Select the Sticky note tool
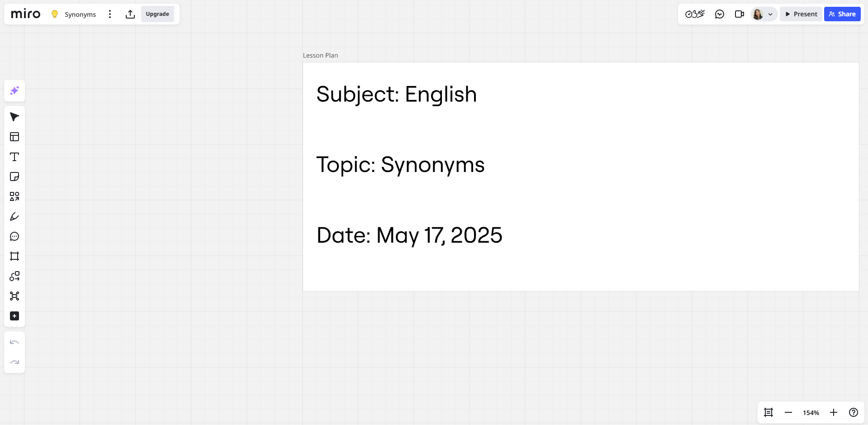The image size is (868, 425). point(14,177)
